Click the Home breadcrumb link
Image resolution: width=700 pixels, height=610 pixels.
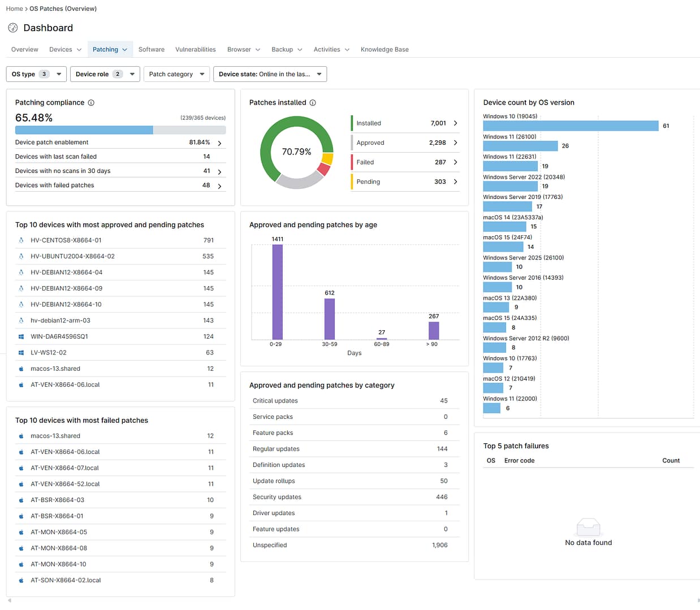(14, 8)
